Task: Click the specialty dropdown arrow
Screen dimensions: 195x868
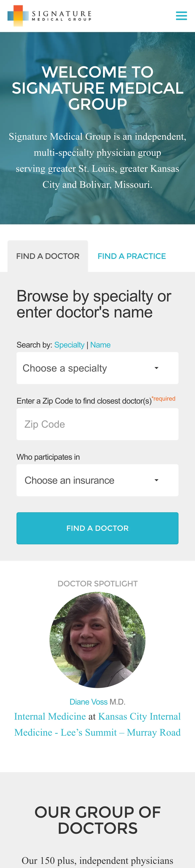Action: (x=156, y=368)
